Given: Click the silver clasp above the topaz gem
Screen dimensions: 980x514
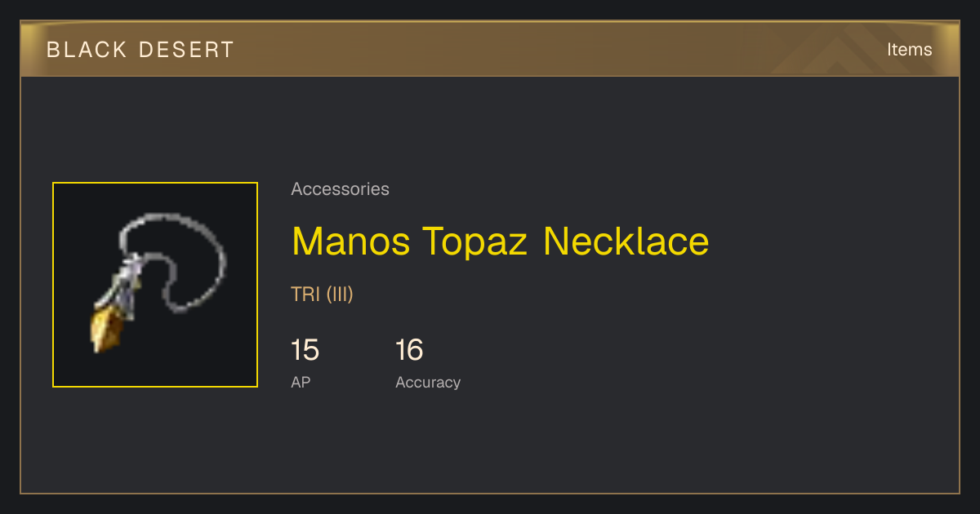Looking at the screenshot, I should [x=126, y=286].
